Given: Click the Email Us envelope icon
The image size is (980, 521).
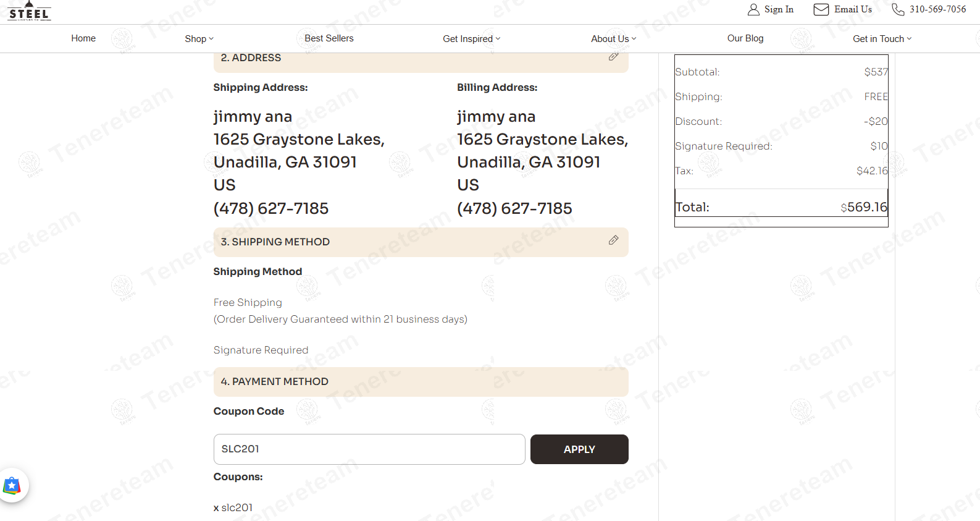Looking at the screenshot, I should click(821, 9).
